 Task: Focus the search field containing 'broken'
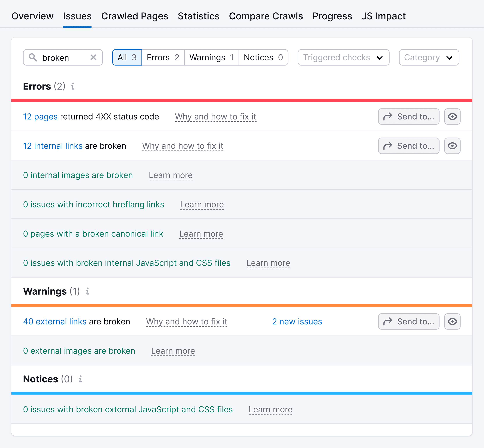63,58
